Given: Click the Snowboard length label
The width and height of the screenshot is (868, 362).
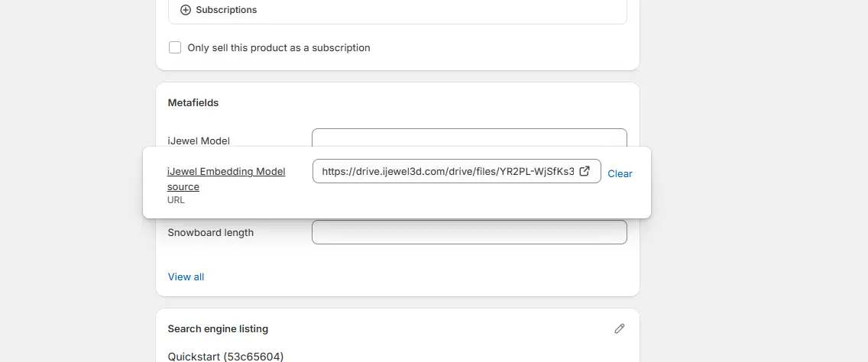Looking at the screenshot, I should [x=210, y=233].
